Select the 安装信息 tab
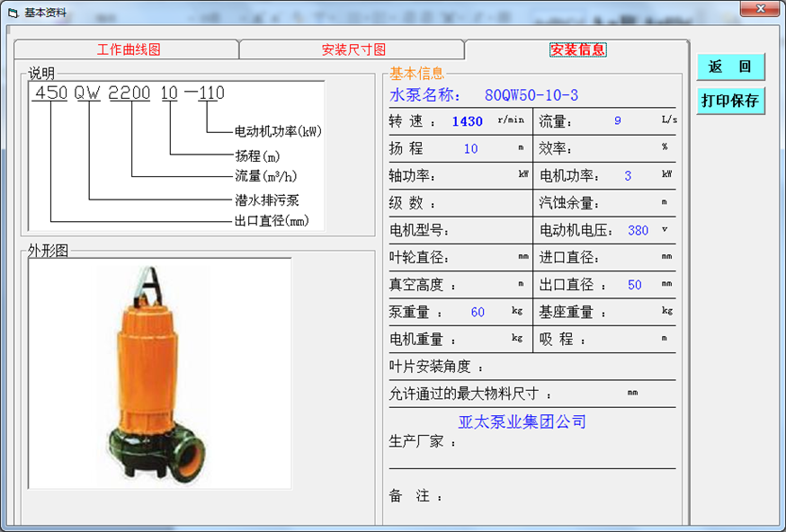786x532 pixels. pyautogui.click(x=578, y=49)
